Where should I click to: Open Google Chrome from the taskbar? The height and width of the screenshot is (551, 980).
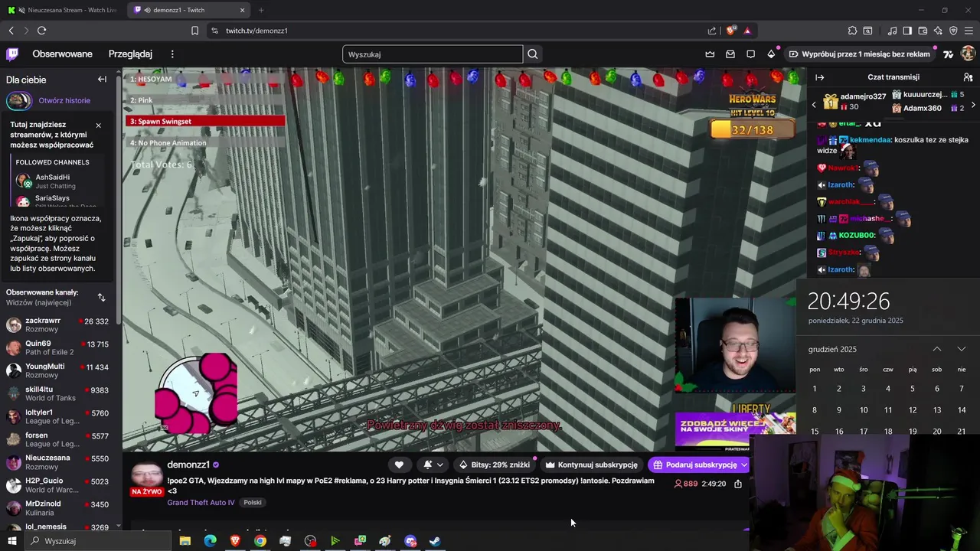[260, 541]
